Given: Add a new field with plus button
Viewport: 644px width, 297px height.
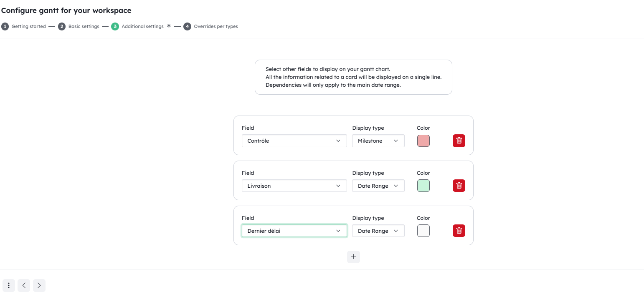Looking at the screenshot, I should (x=353, y=257).
